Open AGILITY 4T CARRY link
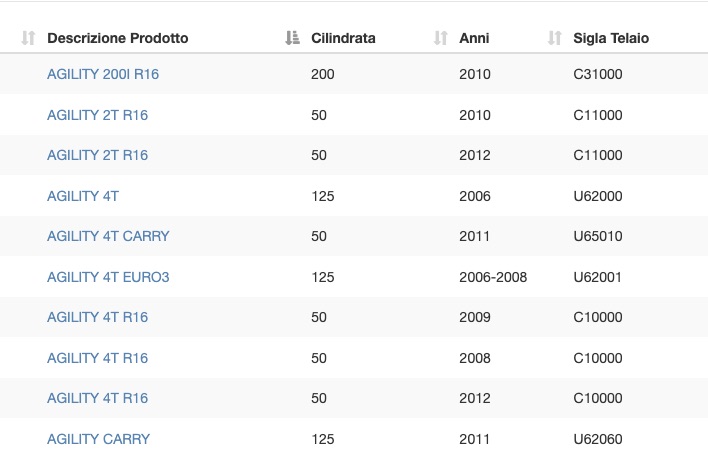This screenshot has height=466, width=708. [x=108, y=236]
